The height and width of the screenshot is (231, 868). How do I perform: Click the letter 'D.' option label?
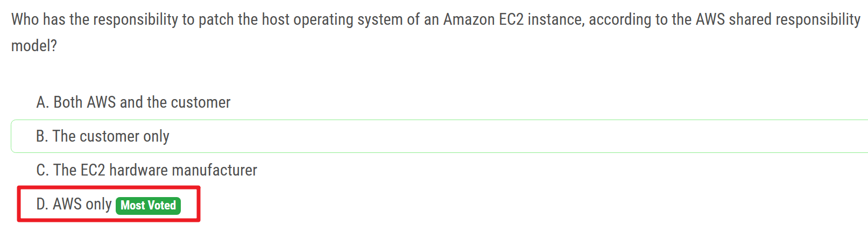(x=42, y=204)
